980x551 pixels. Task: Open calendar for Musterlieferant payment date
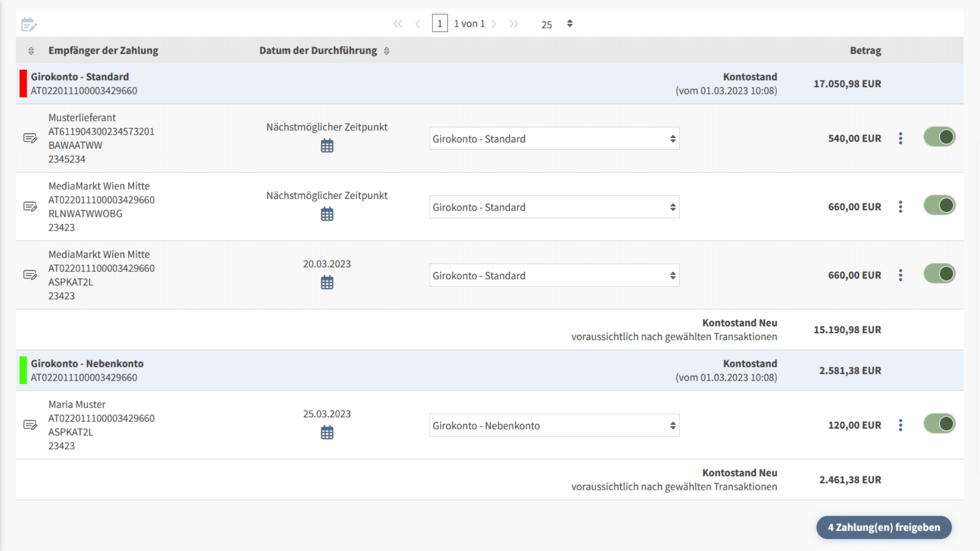327,146
